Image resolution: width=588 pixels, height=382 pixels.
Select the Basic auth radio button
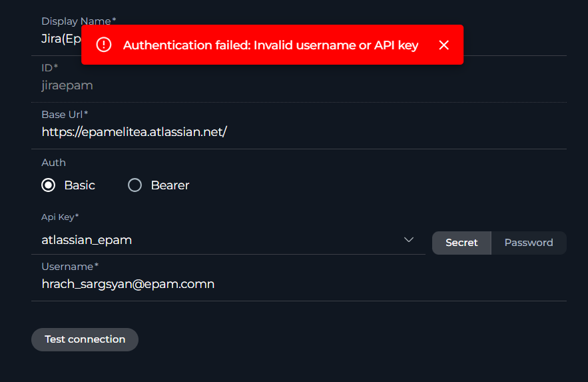pyautogui.click(x=49, y=185)
